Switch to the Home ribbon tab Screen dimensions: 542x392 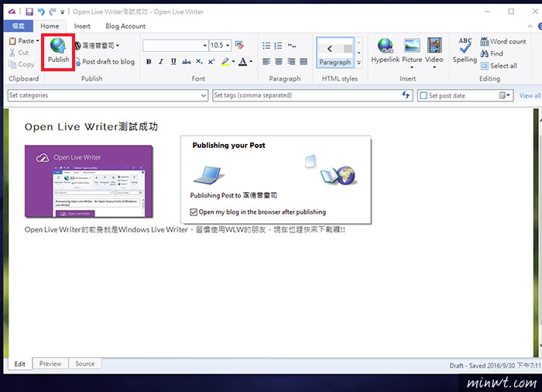click(x=50, y=26)
